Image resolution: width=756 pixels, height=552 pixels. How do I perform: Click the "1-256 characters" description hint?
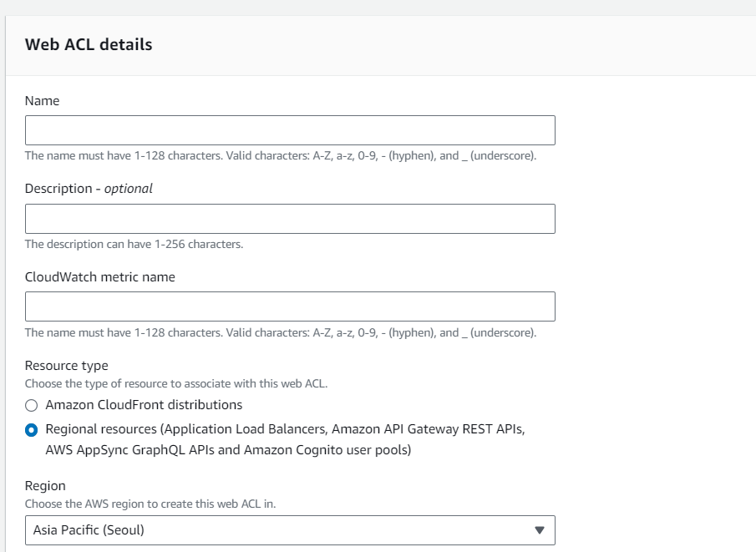(x=134, y=245)
